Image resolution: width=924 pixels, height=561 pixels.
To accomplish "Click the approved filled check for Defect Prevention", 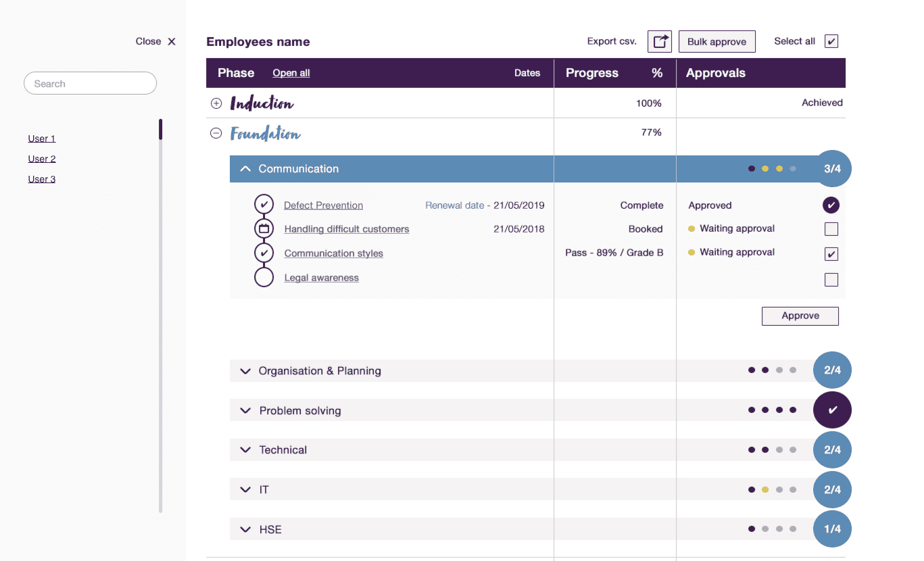I will pyautogui.click(x=831, y=205).
